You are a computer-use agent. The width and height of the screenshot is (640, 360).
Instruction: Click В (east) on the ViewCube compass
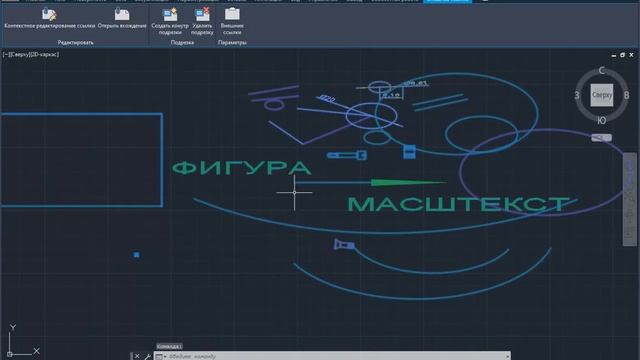(627, 95)
